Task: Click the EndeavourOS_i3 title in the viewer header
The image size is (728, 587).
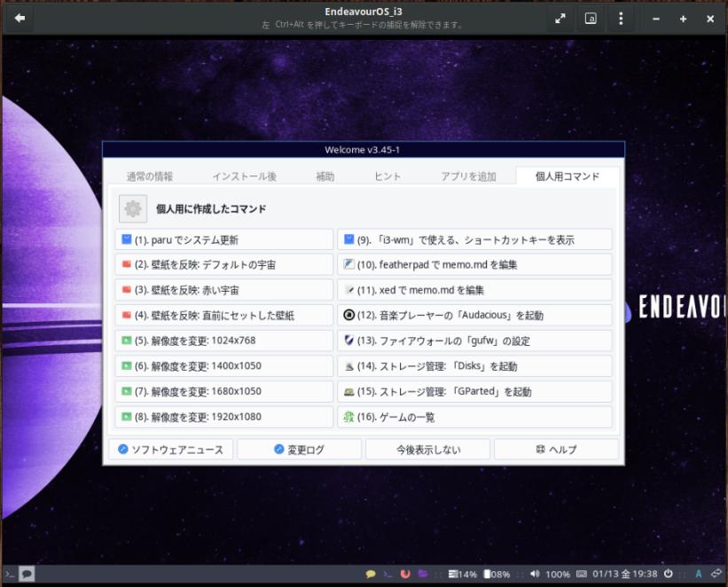Action: 363,12
